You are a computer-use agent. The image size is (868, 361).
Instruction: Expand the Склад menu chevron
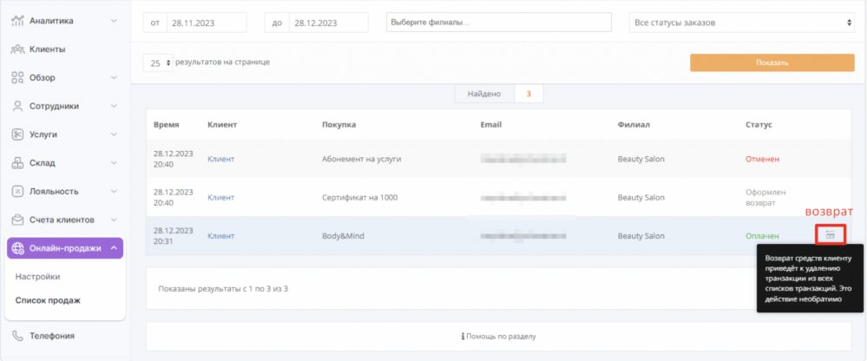click(x=114, y=163)
